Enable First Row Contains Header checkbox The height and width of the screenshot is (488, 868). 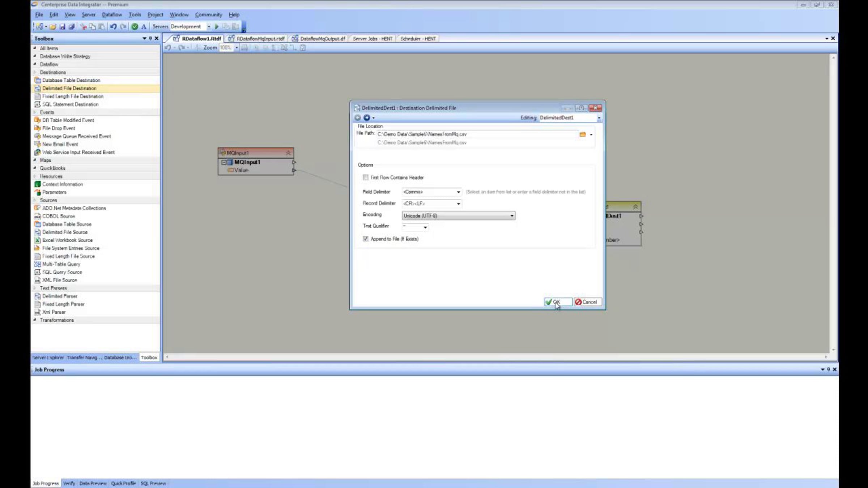365,177
